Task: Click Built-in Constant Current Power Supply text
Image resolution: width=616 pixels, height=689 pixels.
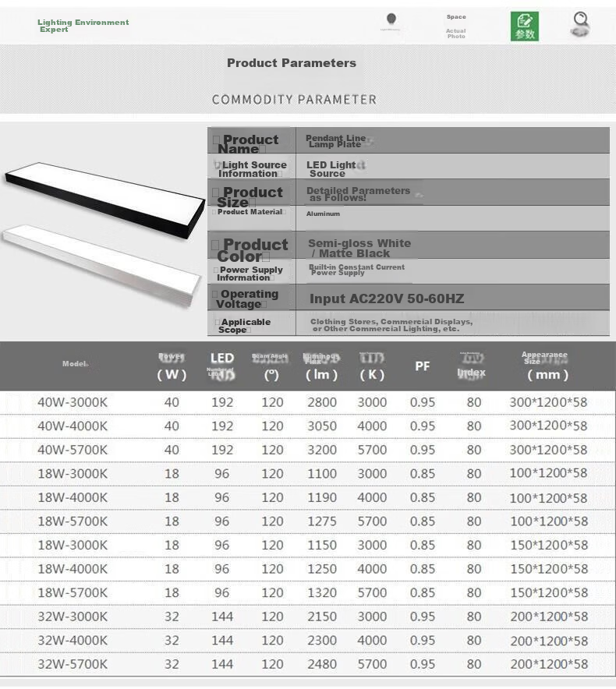Action: [356, 270]
